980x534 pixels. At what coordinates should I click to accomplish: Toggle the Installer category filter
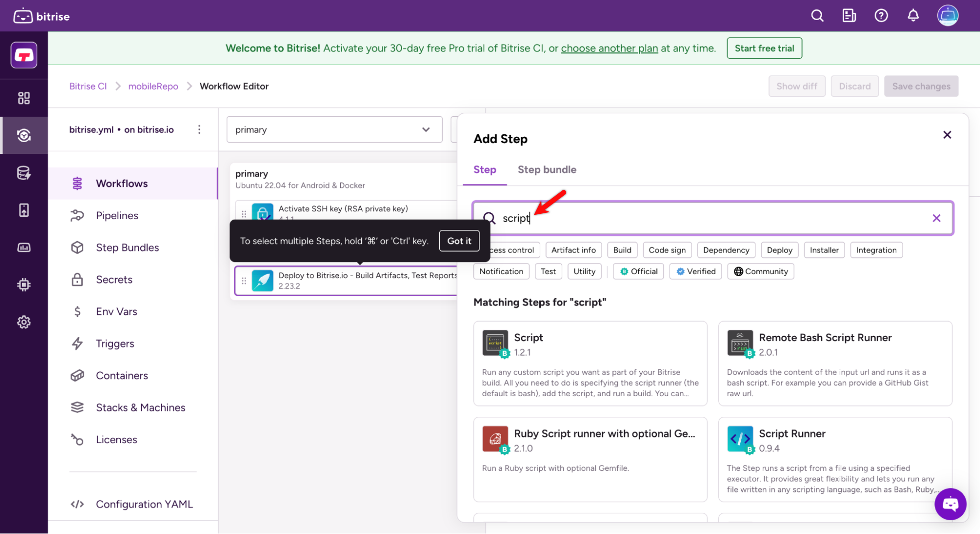coord(824,250)
